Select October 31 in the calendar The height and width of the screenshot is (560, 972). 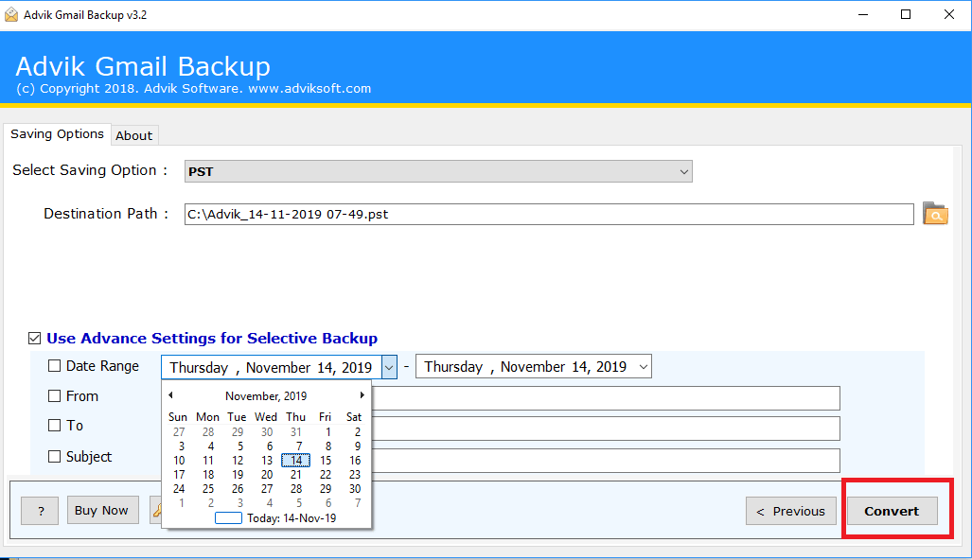(x=296, y=431)
